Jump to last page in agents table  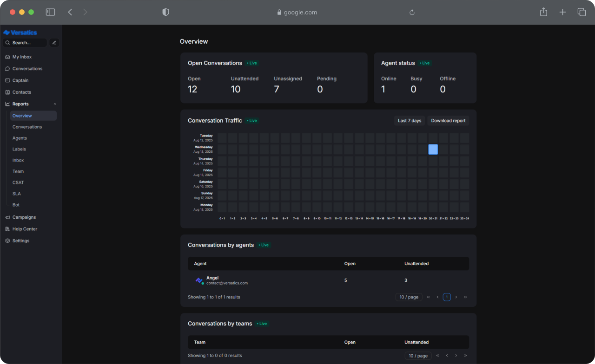coord(465,297)
